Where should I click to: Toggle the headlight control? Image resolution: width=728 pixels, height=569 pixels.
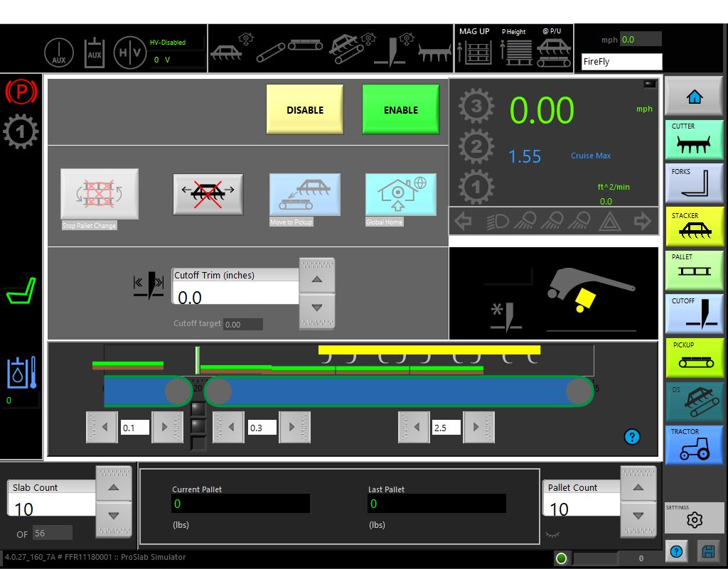498,221
